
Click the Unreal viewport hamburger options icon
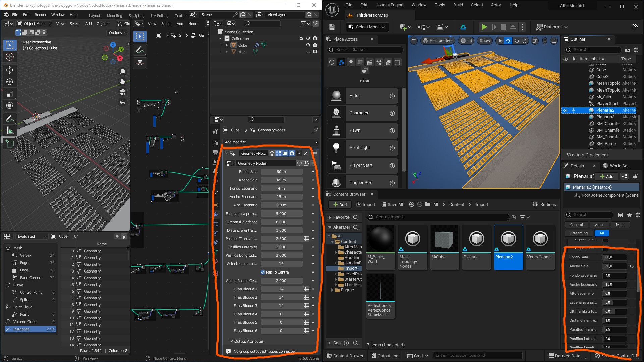[414, 41]
